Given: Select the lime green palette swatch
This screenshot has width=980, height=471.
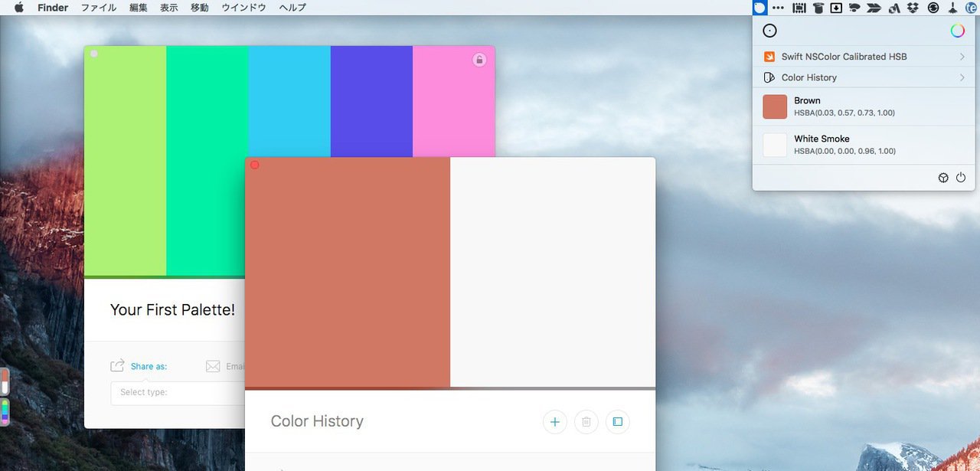Looking at the screenshot, I should pos(125,161).
